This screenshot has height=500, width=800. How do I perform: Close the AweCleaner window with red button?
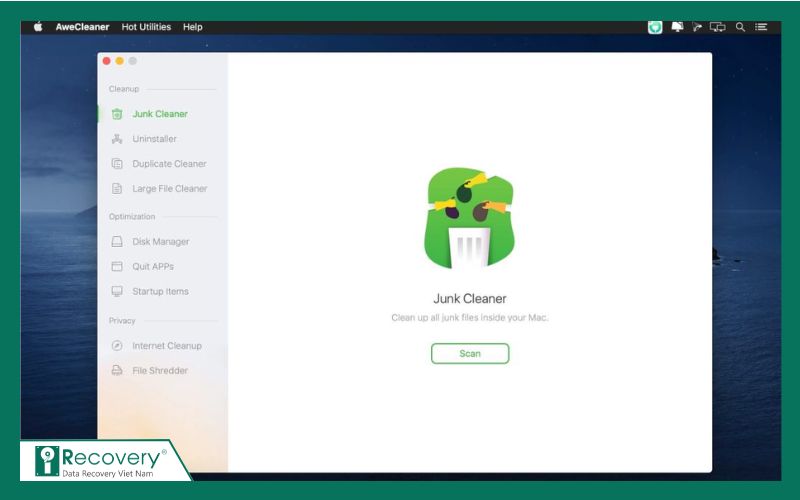[107, 61]
